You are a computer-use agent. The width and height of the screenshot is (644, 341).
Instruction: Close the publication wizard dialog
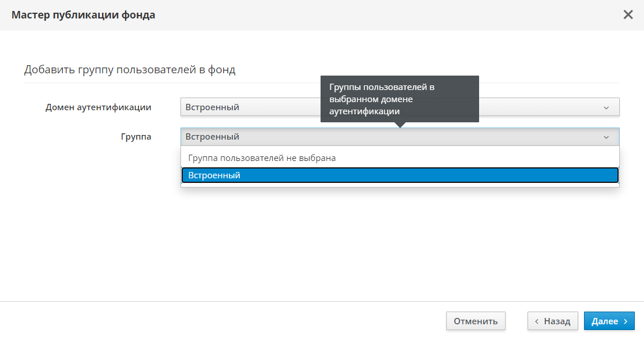[x=628, y=15]
